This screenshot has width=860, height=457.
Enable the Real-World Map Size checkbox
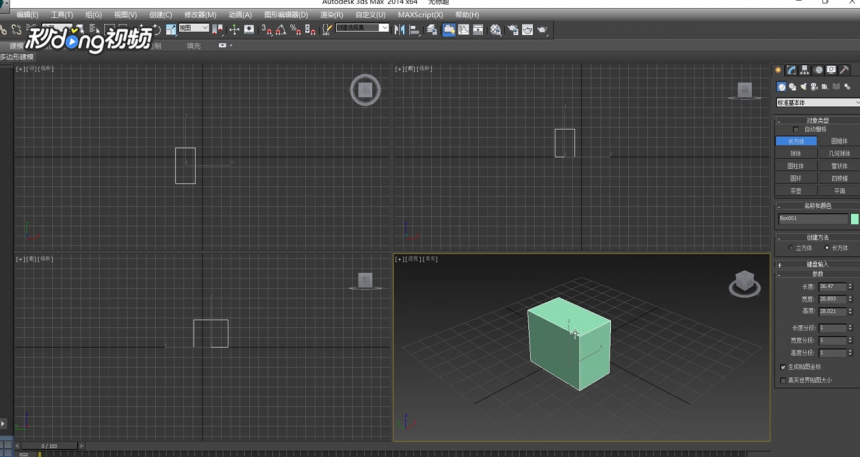click(x=783, y=380)
